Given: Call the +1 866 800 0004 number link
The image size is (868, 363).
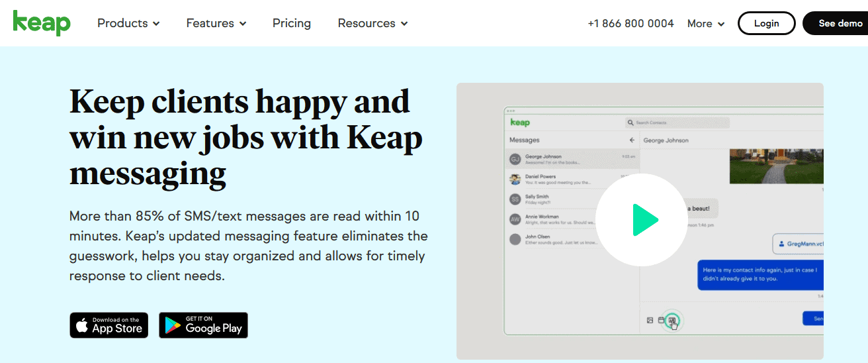Looking at the screenshot, I should coord(630,23).
